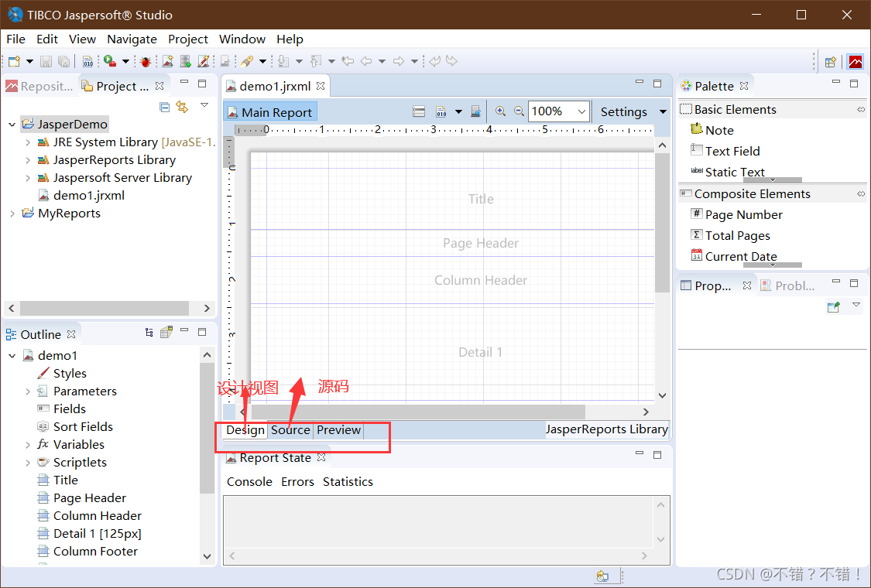Open the Statistics section in Report State
This screenshot has width=871, height=588.
click(348, 481)
